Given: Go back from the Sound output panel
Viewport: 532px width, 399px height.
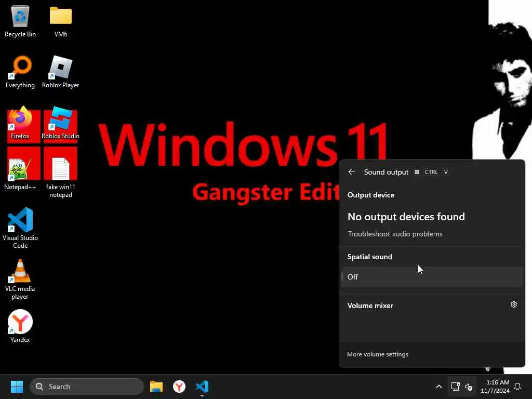Looking at the screenshot, I should click(352, 172).
